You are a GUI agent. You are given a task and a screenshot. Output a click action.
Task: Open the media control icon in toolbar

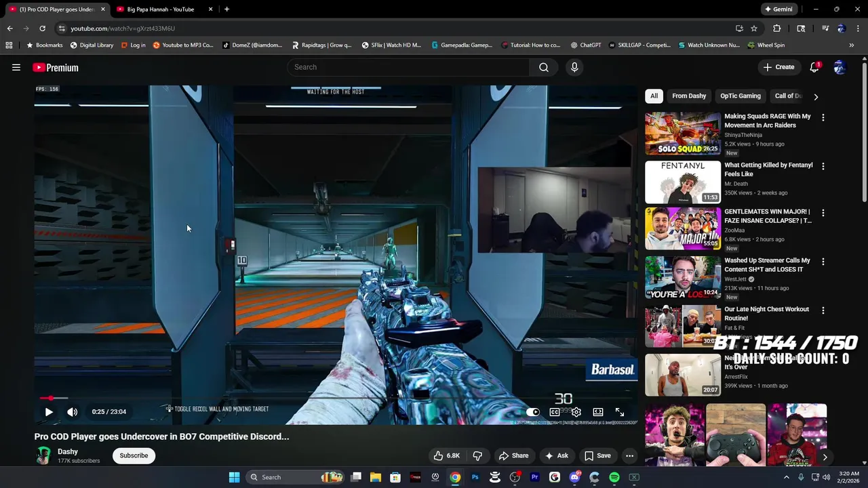[x=825, y=28]
